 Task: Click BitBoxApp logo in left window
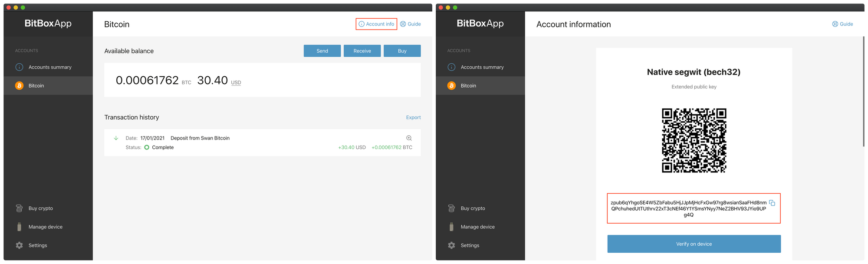48,23
